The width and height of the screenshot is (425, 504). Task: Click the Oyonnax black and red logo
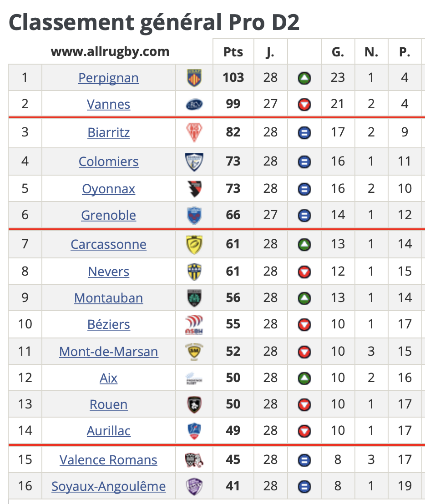click(194, 189)
